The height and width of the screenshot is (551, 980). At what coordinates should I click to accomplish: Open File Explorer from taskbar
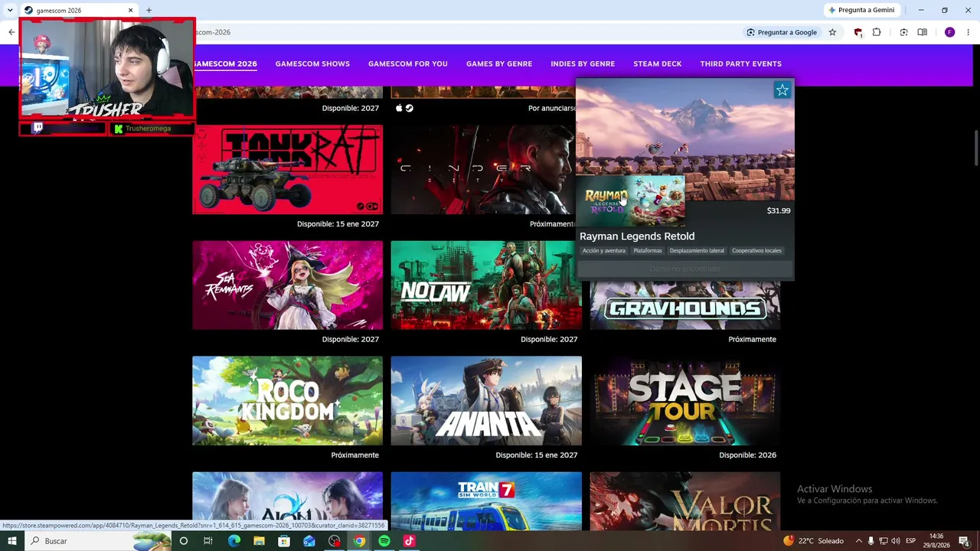(x=259, y=541)
